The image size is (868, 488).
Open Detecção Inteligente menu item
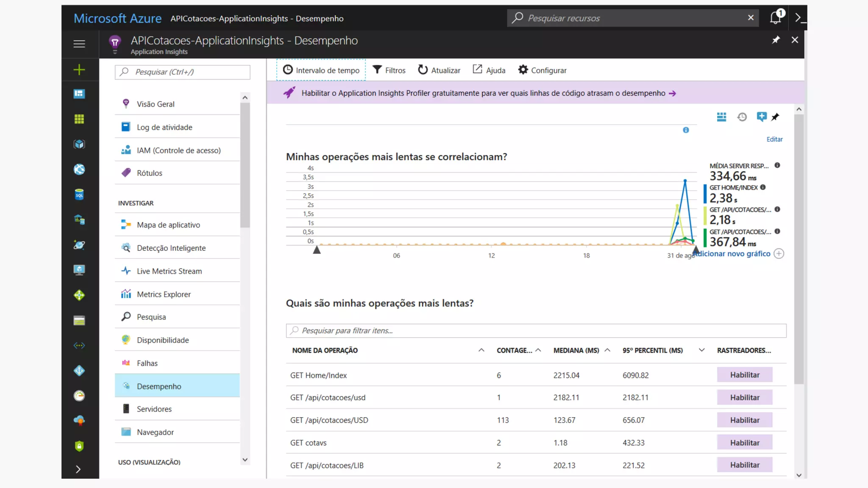[177, 248]
